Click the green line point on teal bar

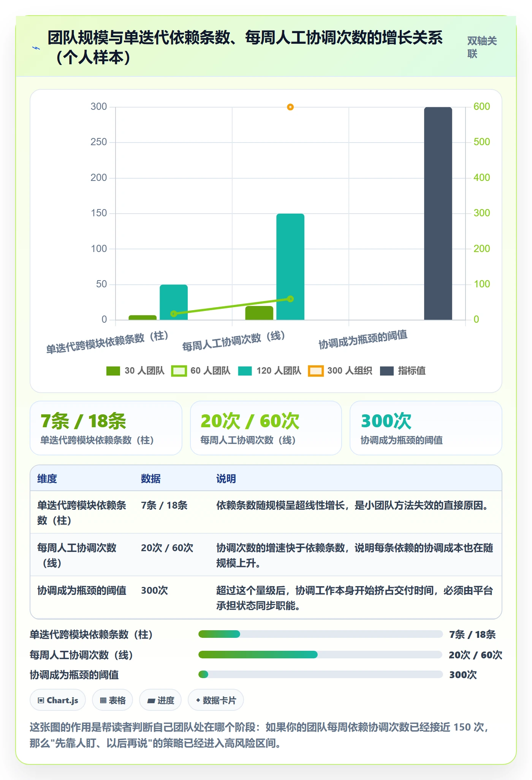pos(290,299)
